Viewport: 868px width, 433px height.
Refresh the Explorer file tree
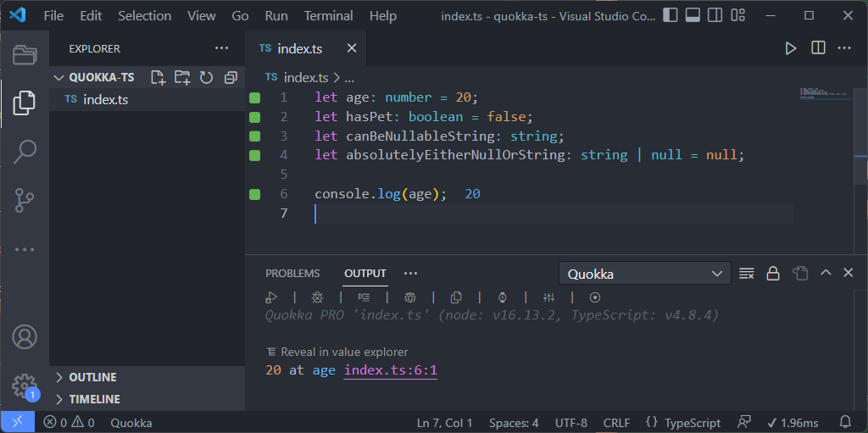(206, 77)
